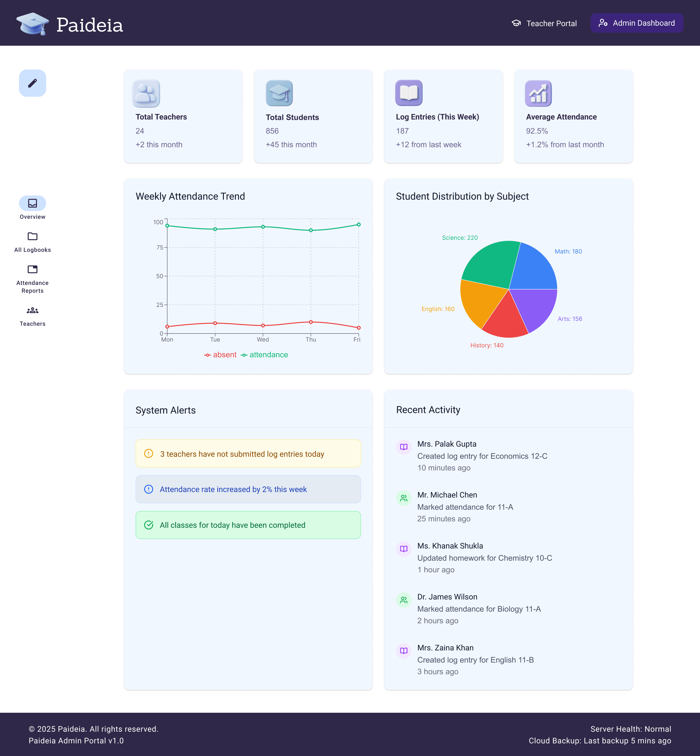Click the Log Entries book icon
Image resolution: width=700 pixels, height=756 pixels.
tap(409, 93)
